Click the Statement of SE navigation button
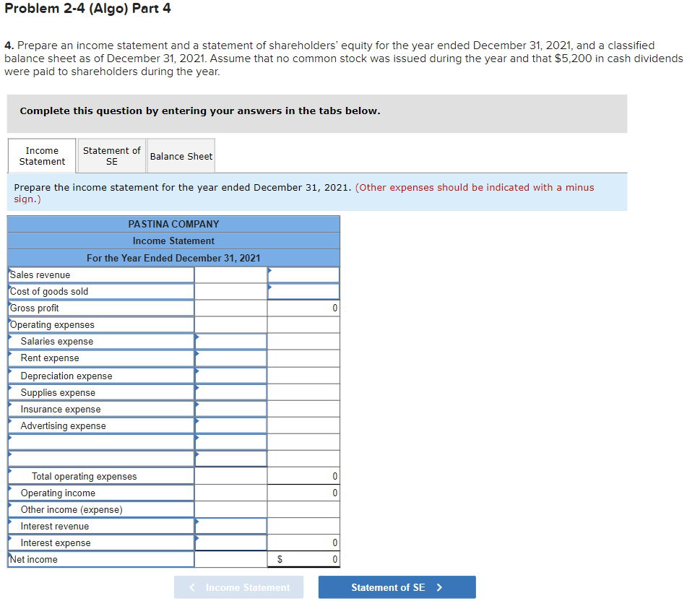700x614 pixels. coord(397,587)
